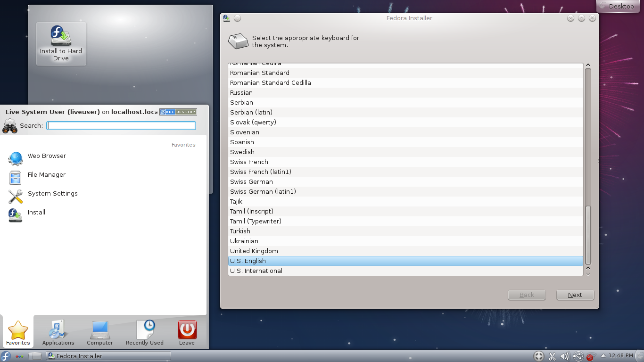Select Tamil (Typewriter) keyboard layout
This screenshot has width=644, height=362.
click(405, 222)
